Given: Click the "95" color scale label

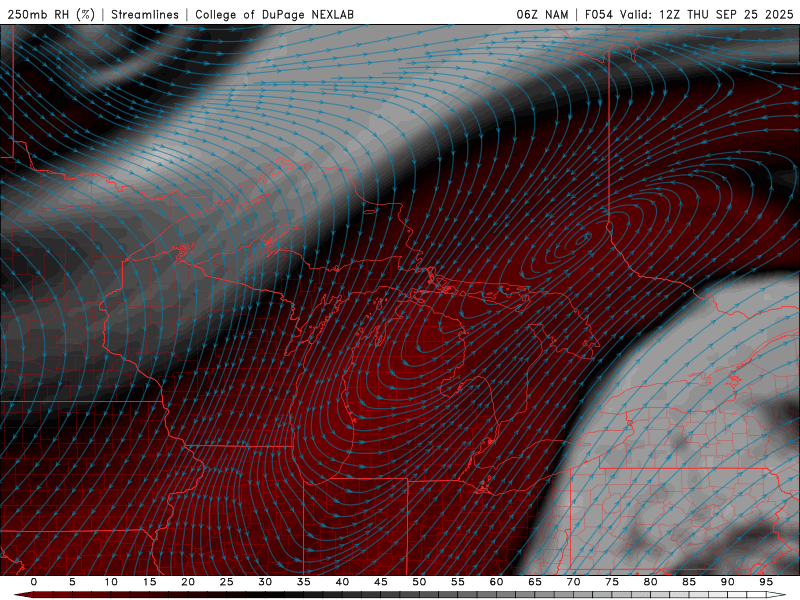Looking at the screenshot, I should coord(766,582).
